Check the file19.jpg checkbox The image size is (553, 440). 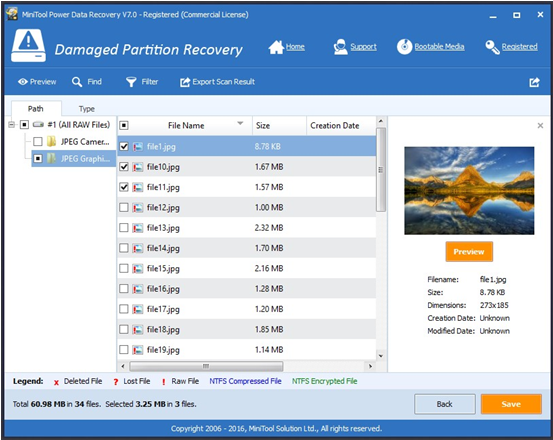124,350
